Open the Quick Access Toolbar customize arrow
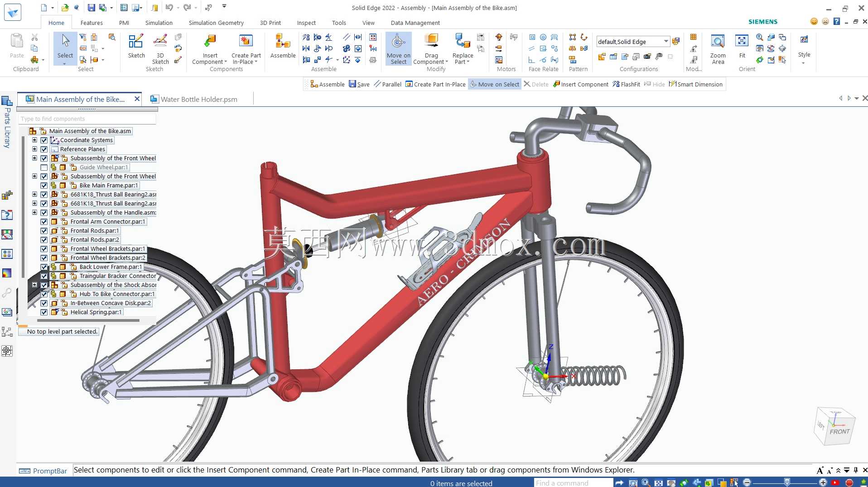Image resolution: width=868 pixels, height=487 pixels. point(224,7)
